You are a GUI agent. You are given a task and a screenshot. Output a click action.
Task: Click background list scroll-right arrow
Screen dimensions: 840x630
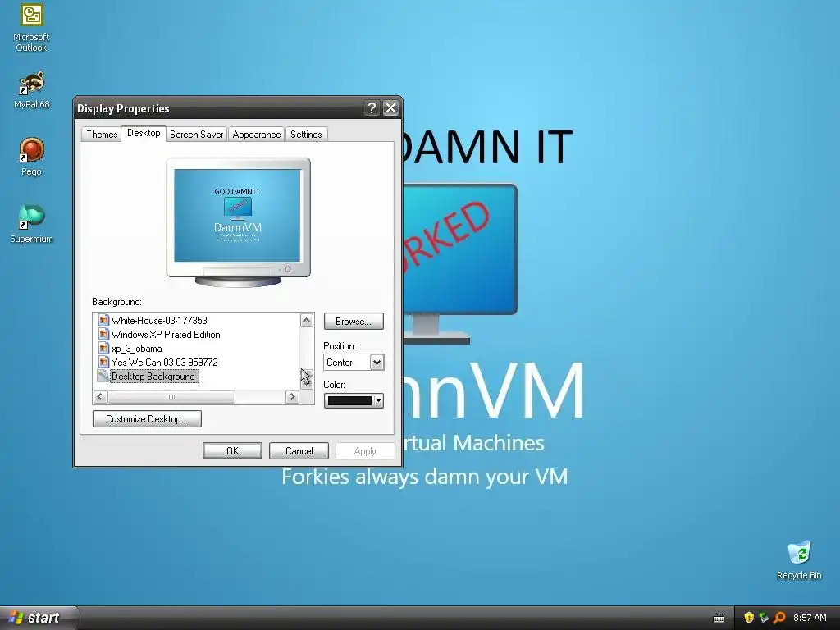pyautogui.click(x=292, y=397)
